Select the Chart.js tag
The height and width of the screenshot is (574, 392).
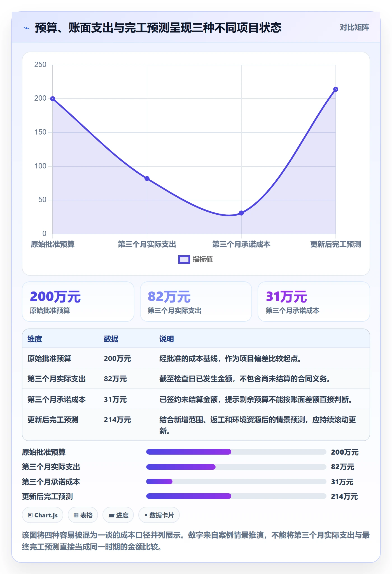43,515
